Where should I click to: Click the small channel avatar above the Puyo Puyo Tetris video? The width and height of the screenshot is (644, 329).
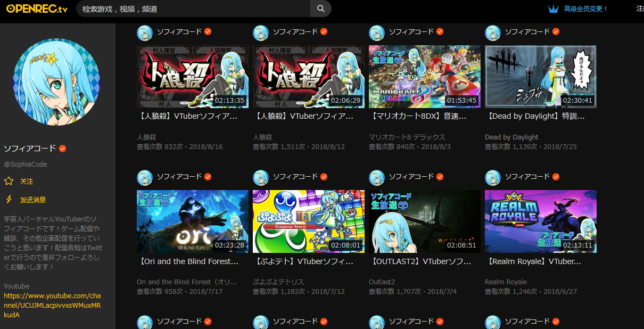coord(261,178)
